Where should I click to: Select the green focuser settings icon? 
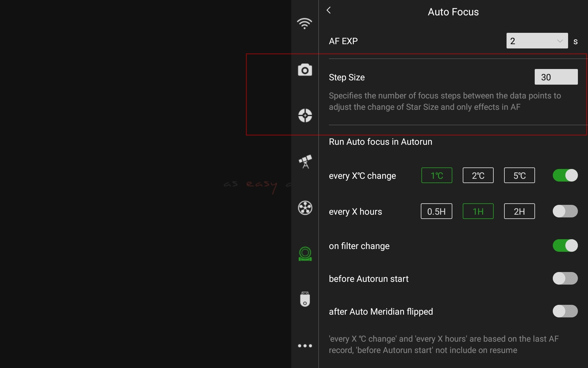point(305,254)
